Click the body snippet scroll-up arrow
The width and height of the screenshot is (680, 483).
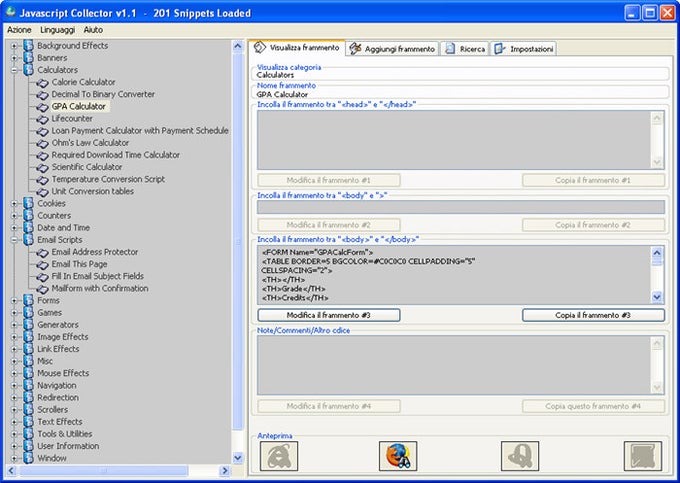[657, 252]
